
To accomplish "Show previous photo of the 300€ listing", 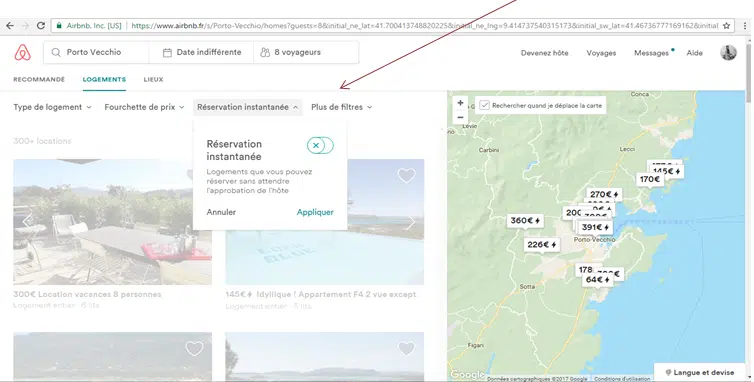I will (27, 221).
